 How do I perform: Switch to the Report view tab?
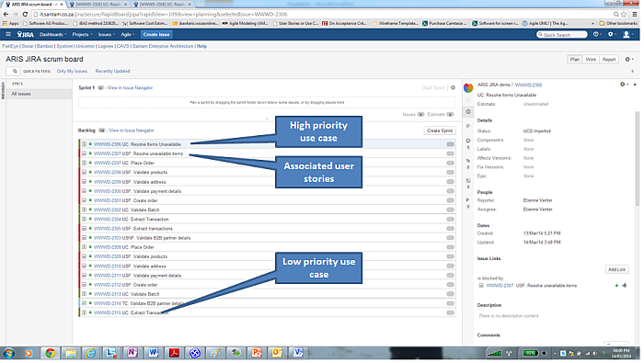coord(609,60)
